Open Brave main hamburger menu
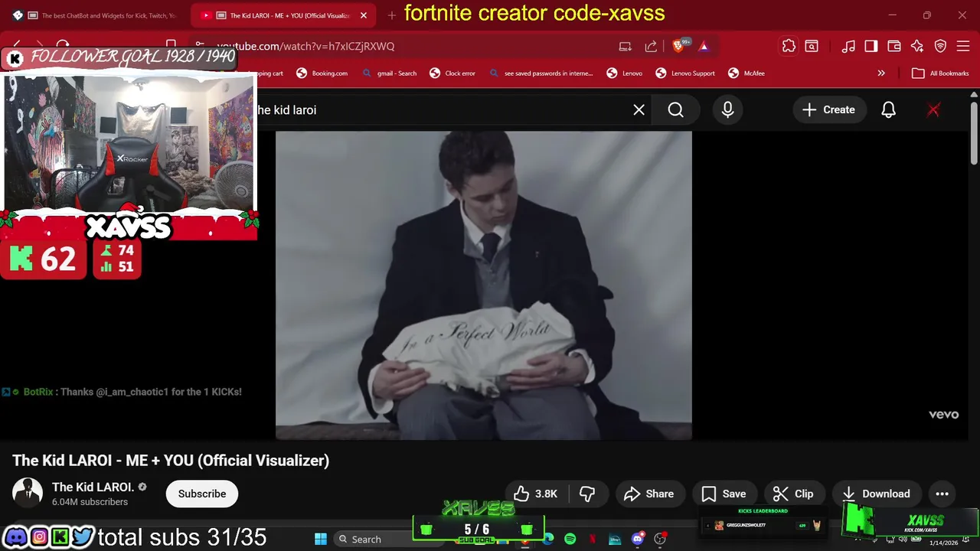Viewport: 980px width, 551px height. [x=963, y=46]
